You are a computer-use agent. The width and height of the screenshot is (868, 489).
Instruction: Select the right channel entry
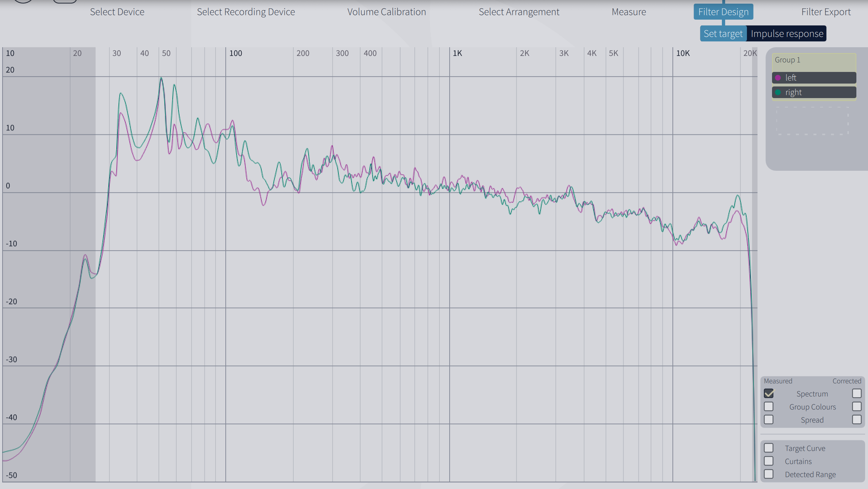pos(814,92)
